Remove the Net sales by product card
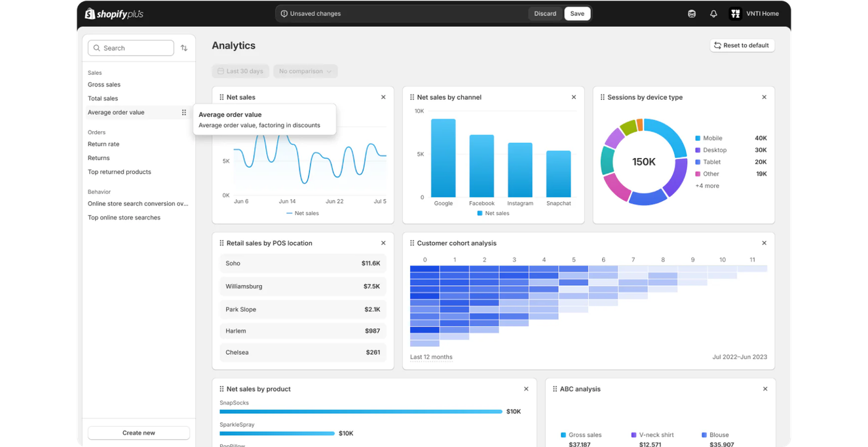868x447 pixels. coord(526,389)
